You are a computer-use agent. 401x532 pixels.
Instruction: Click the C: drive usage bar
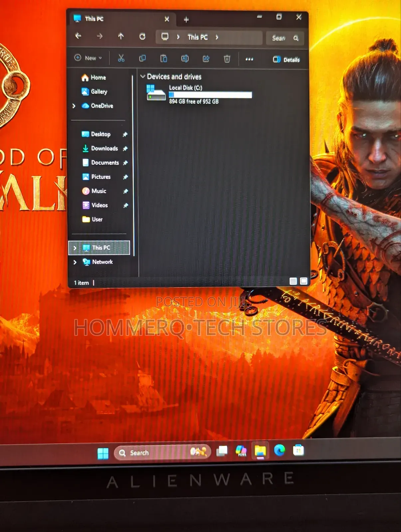click(210, 95)
